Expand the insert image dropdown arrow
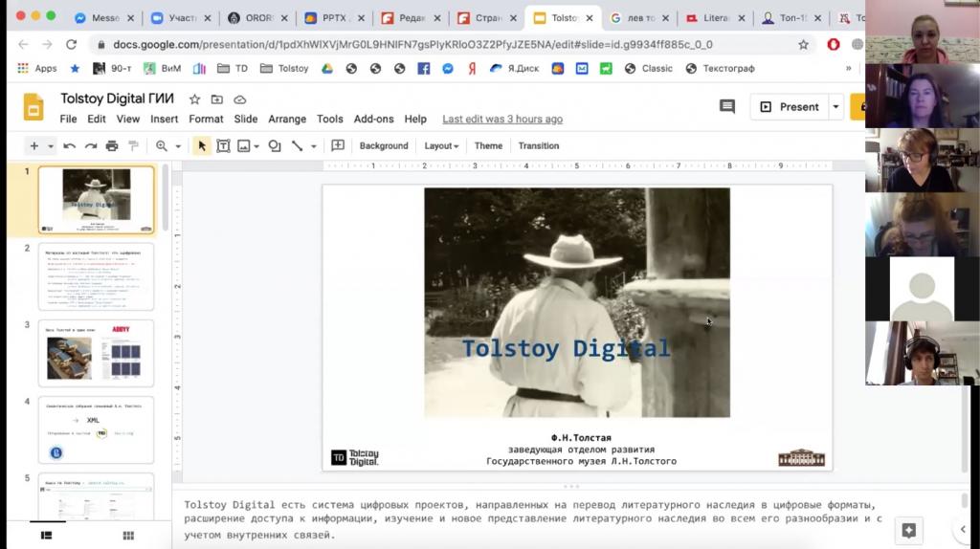 pos(256,146)
